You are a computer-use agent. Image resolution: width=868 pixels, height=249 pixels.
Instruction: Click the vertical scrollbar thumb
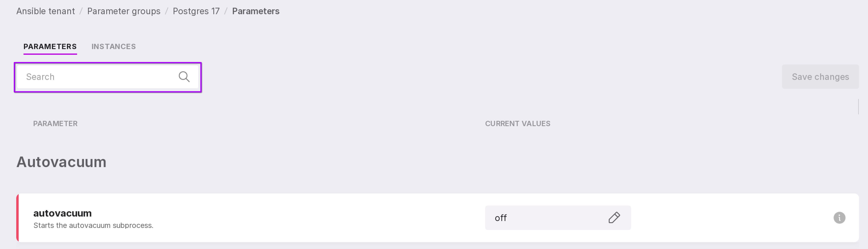coord(858,106)
